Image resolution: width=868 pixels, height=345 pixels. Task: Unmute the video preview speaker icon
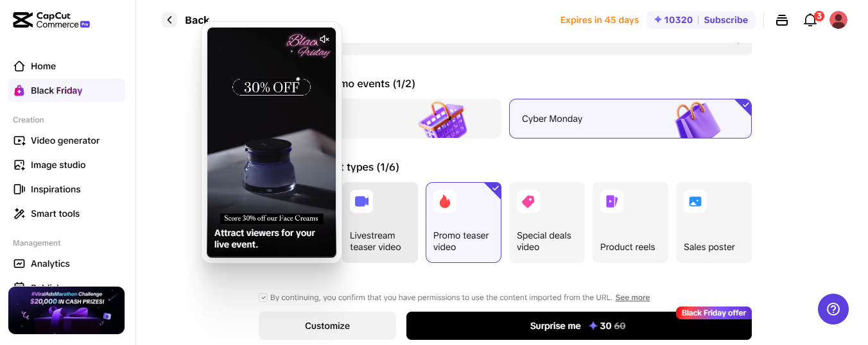[324, 40]
